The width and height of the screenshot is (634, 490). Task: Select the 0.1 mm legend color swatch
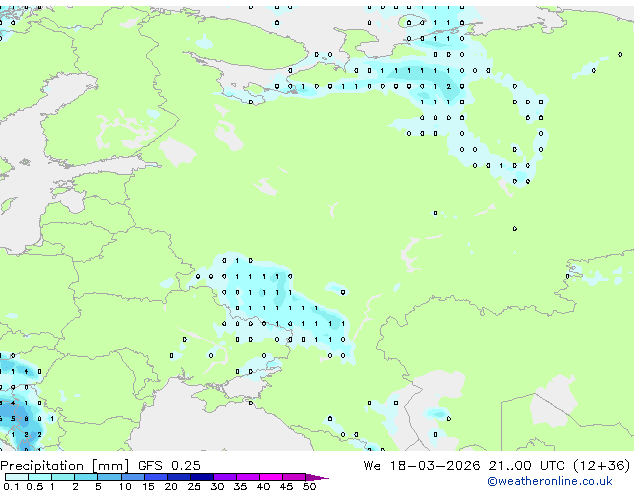(x=17, y=477)
